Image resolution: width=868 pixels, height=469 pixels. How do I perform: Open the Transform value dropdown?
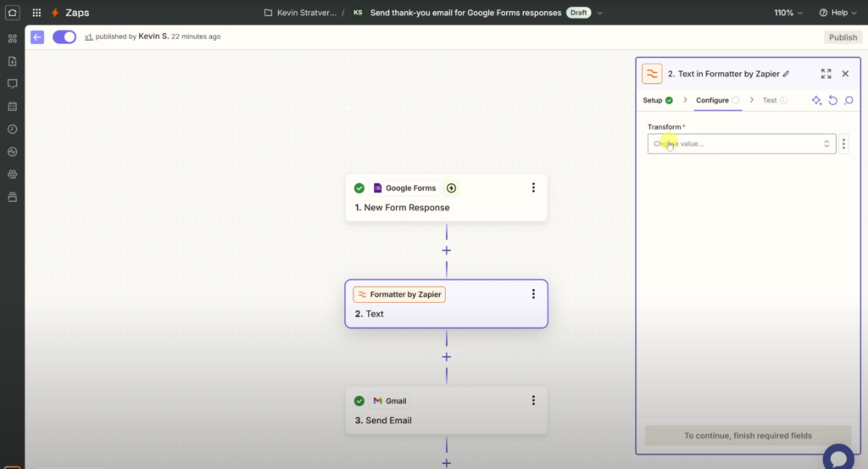coord(742,143)
